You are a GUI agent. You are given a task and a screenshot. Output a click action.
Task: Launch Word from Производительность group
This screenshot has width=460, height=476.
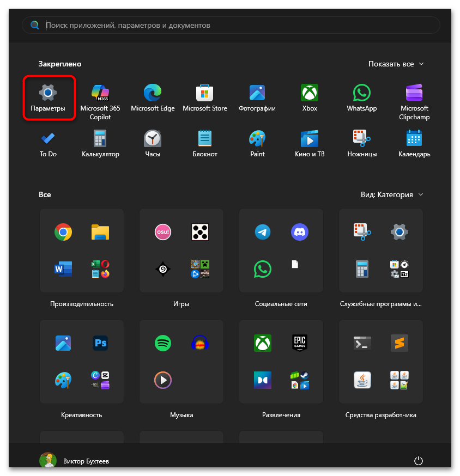[63, 269]
